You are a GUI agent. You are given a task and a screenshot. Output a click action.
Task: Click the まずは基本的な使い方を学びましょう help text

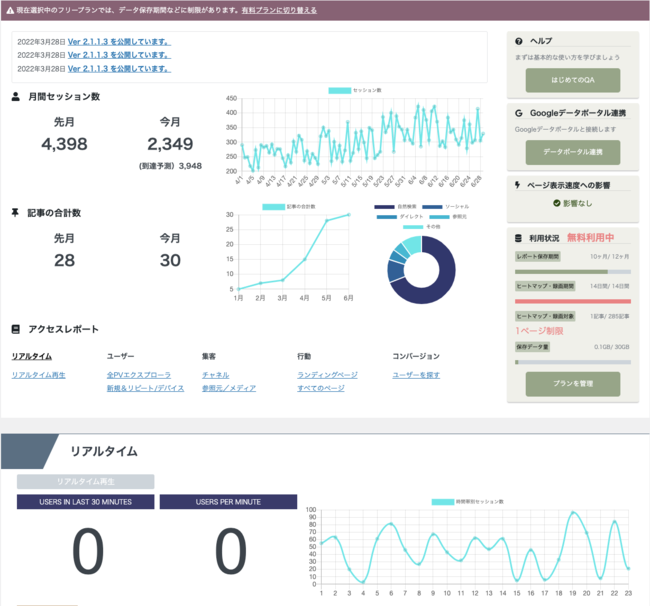click(567, 57)
